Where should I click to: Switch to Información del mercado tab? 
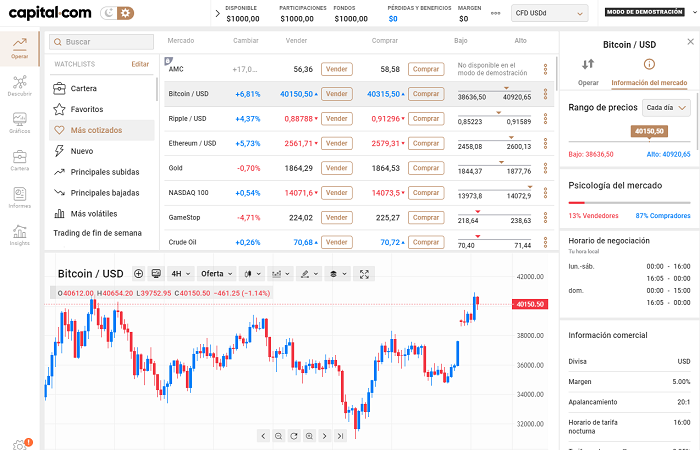pyautogui.click(x=649, y=72)
